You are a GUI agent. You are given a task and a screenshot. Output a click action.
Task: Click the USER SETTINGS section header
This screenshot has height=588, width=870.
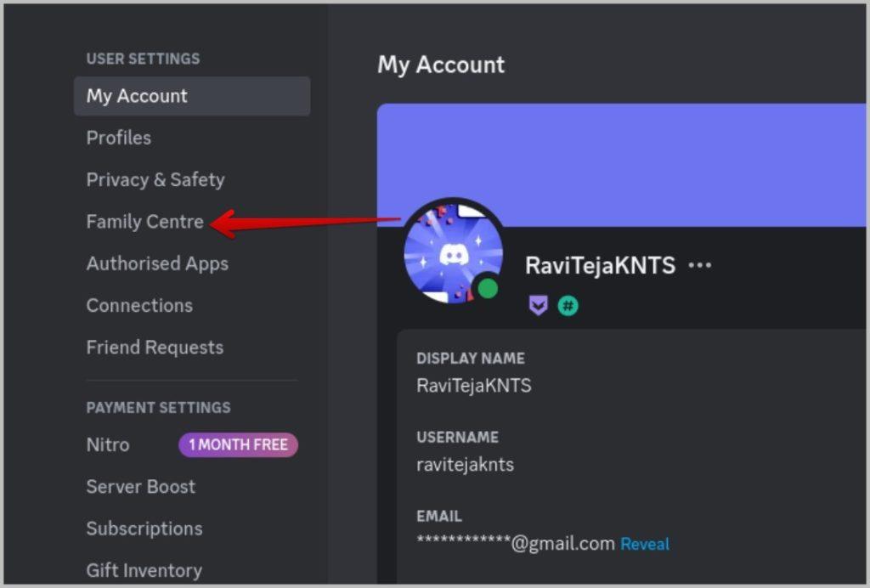(143, 59)
